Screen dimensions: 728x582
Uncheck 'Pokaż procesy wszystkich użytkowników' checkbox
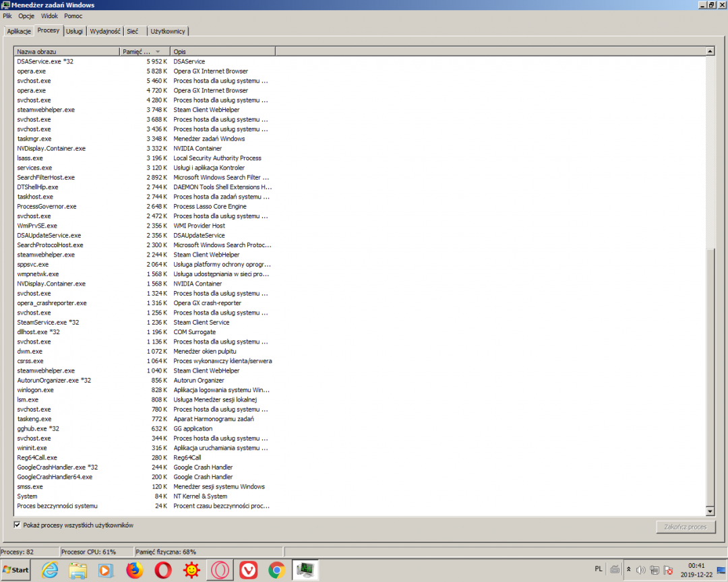[x=18, y=525]
